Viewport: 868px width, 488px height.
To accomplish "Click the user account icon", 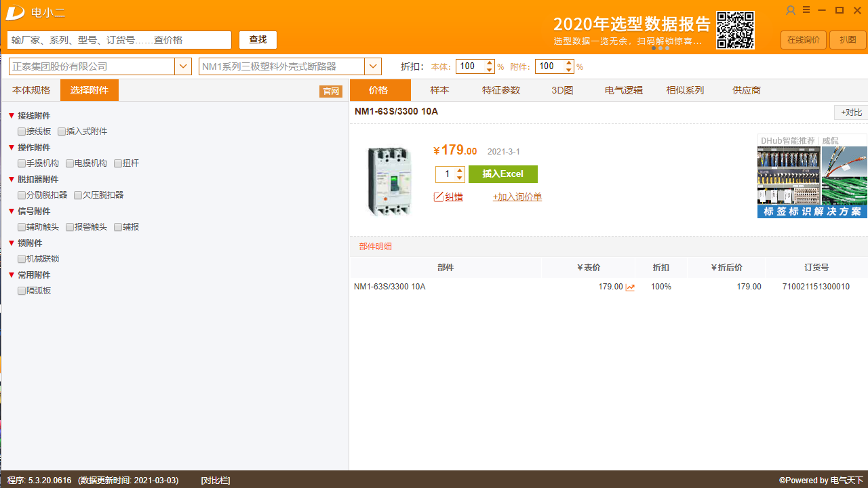I will point(790,10).
